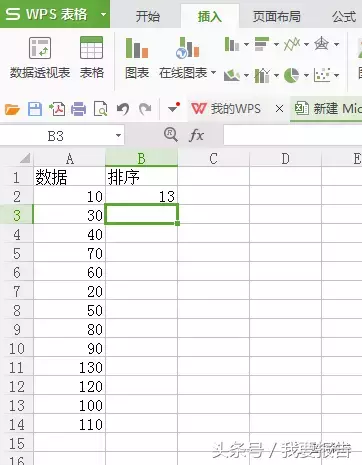This screenshot has height=465, width=362.
Task: Expand the pie chart dropdown arrow
Action: 306,75
